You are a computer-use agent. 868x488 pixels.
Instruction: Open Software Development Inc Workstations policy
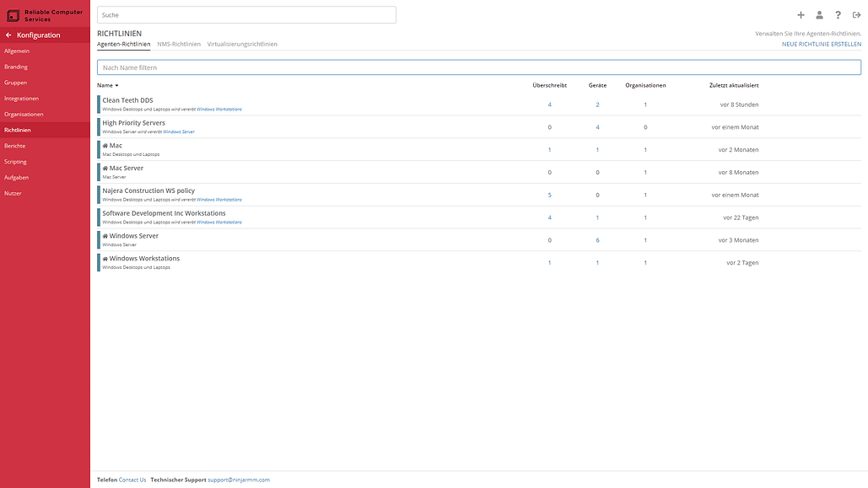point(164,213)
